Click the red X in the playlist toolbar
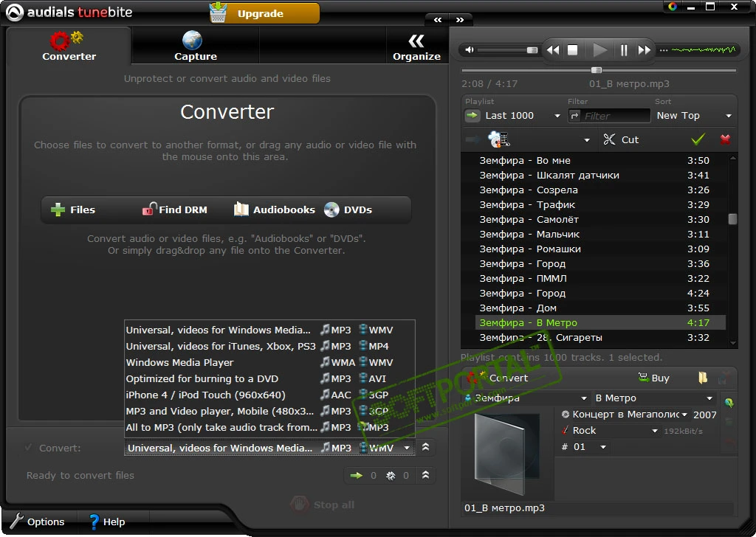The width and height of the screenshot is (756, 537). point(725,139)
